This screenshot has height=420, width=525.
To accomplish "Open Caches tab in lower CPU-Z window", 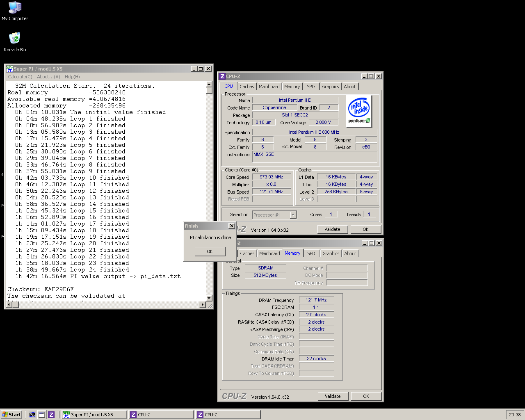I will click(247, 253).
